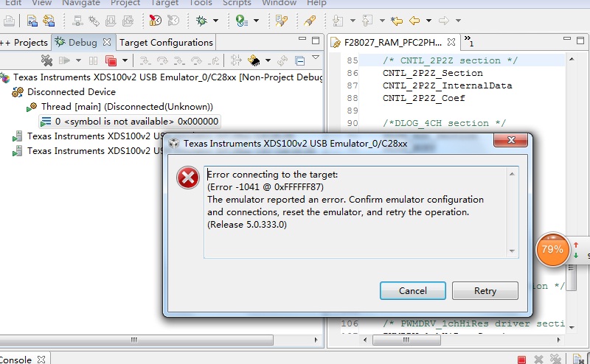This screenshot has height=364, width=590.
Task: Open the Target Configurations tab
Action: pos(167,43)
